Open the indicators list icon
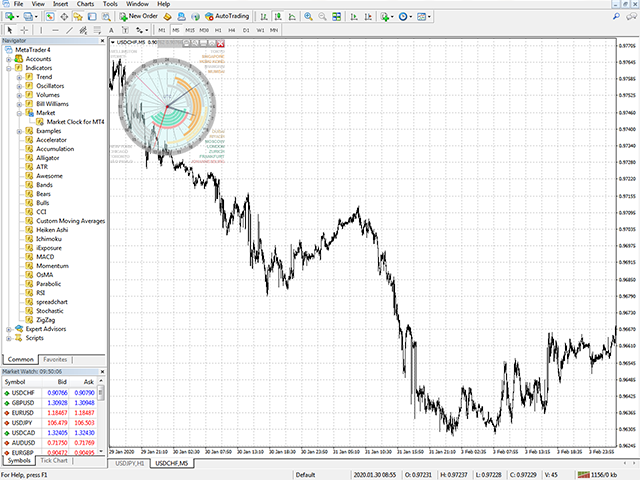 [384, 16]
